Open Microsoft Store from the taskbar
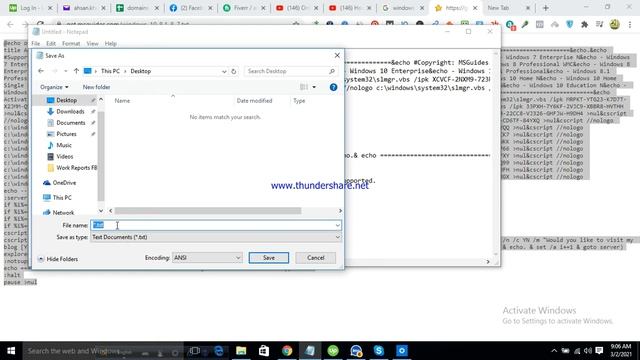 (x=264, y=351)
